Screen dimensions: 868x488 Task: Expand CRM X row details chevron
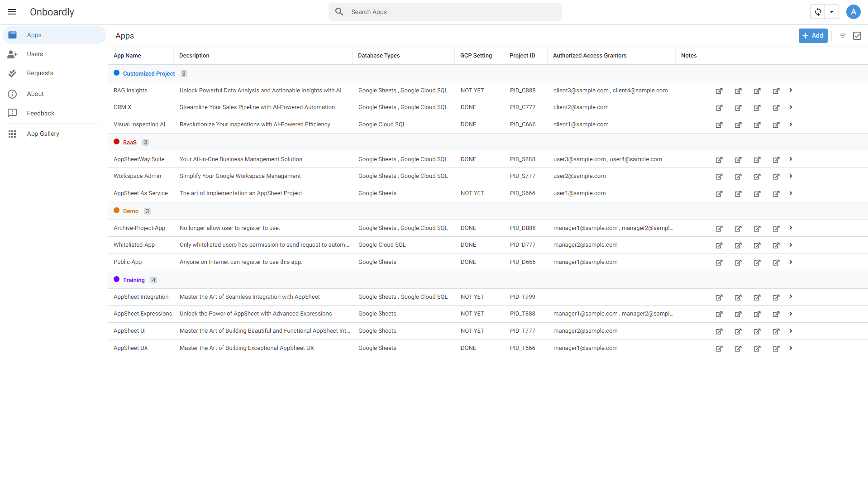pyautogui.click(x=791, y=107)
